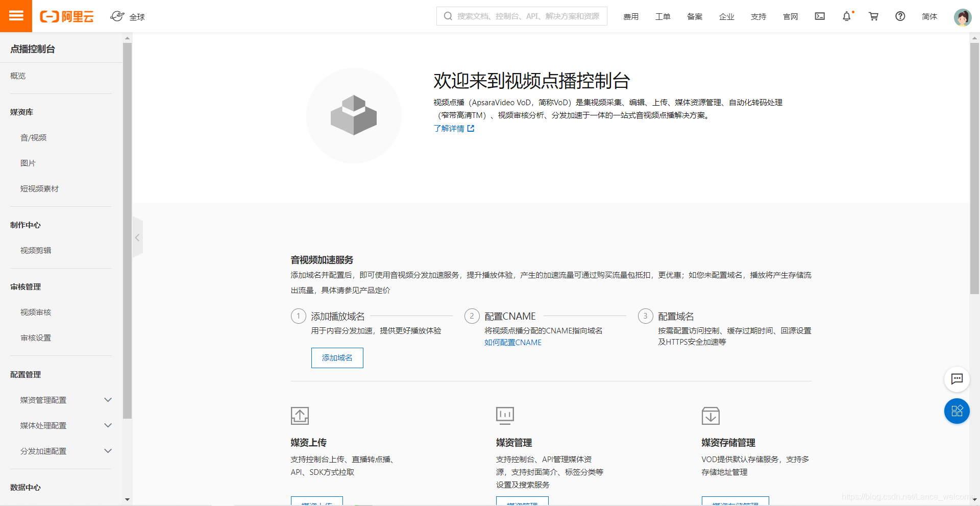Expand 媒资管理配置 chevron
This screenshot has width=980, height=506.
[108, 400]
